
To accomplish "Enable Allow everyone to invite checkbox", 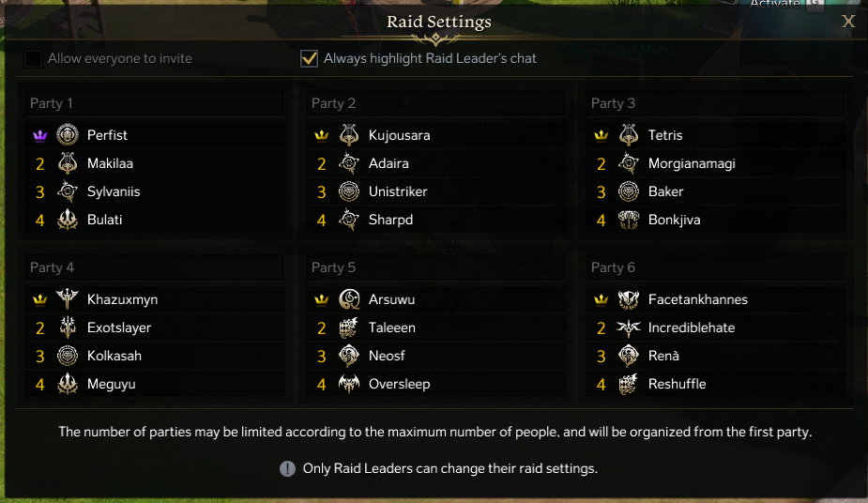I will (x=34, y=58).
